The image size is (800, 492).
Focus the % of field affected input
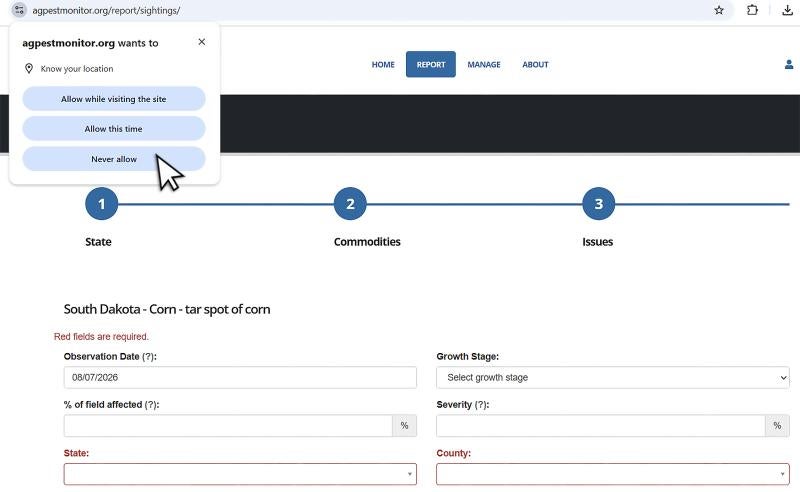(228, 425)
